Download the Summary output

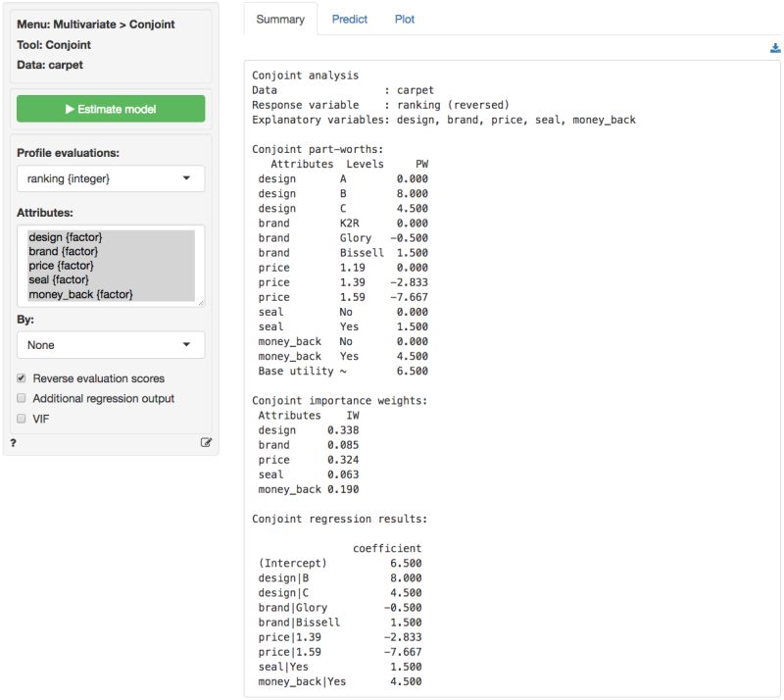click(775, 46)
